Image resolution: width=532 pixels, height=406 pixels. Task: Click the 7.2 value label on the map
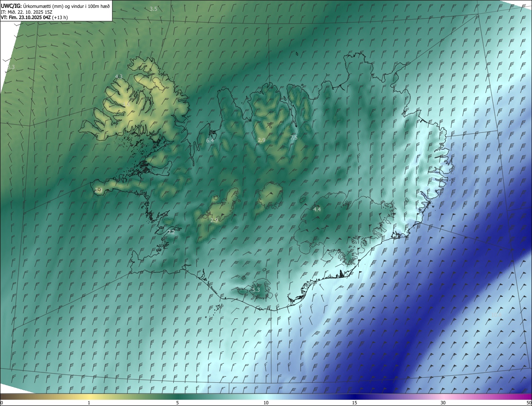pos(171,232)
